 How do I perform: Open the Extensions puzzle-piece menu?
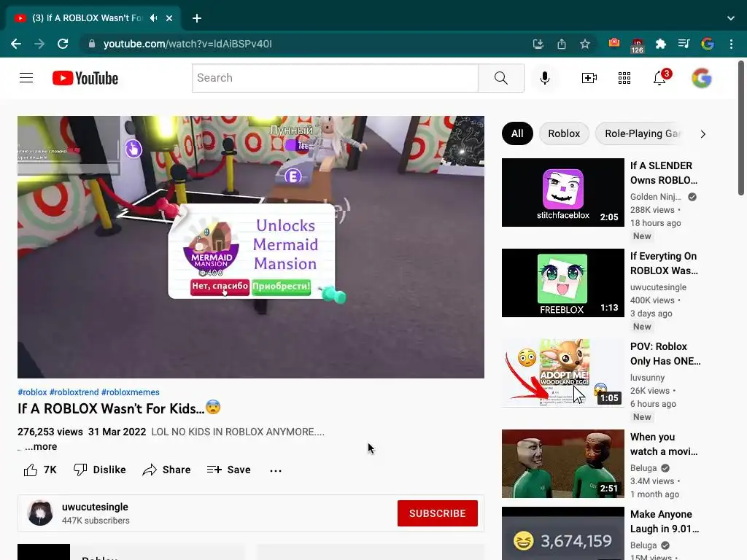point(661,44)
